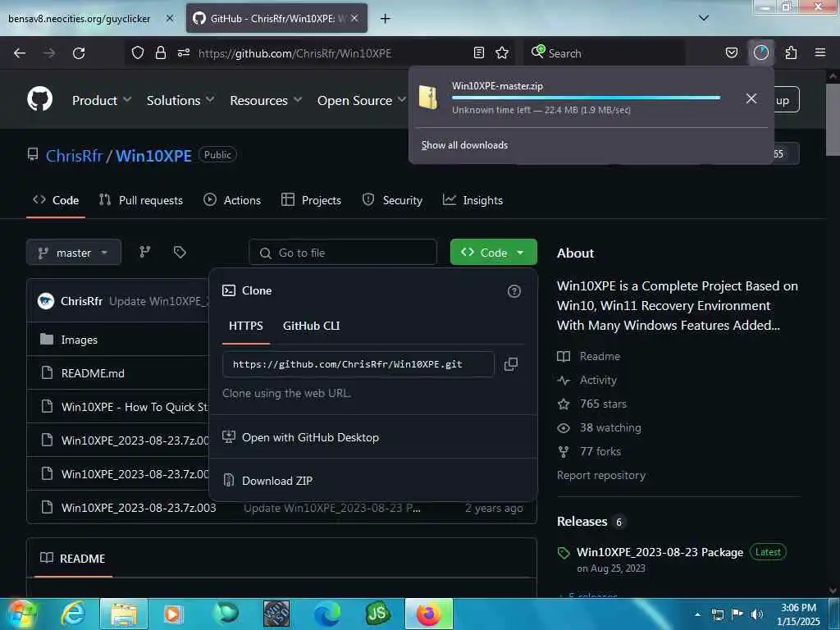Click the zip file icon in downloads panel

pyautogui.click(x=428, y=98)
